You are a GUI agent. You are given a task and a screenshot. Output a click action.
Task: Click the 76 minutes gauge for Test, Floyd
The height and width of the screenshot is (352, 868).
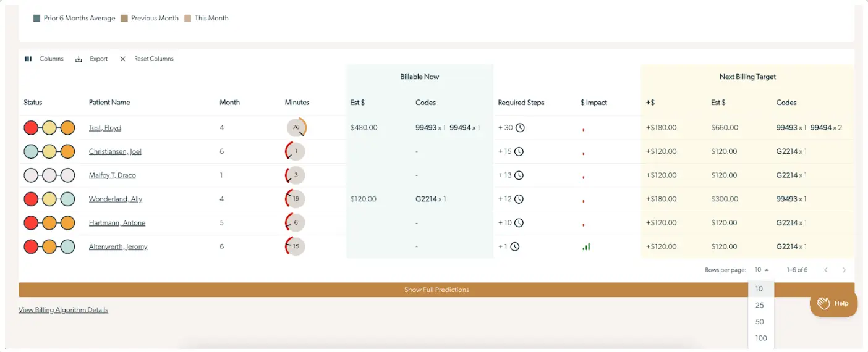[x=296, y=128]
